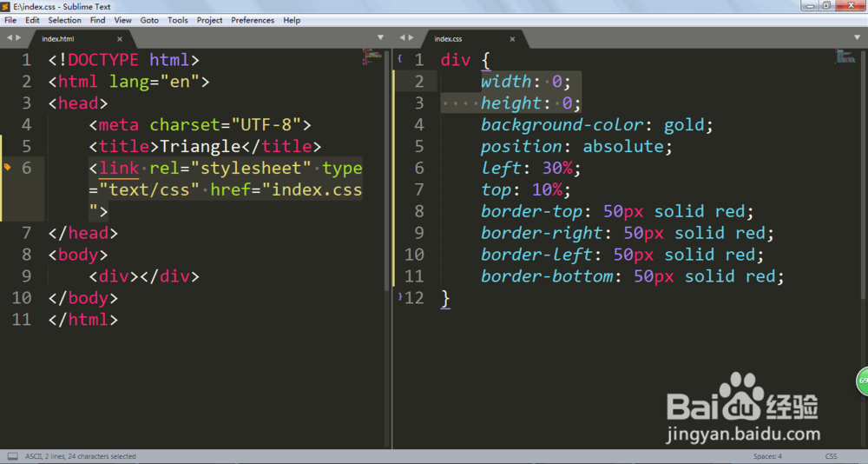The width and height of the screenshot is (868, 464).
Task: Click the closing html tag
Action: [83, 319]
